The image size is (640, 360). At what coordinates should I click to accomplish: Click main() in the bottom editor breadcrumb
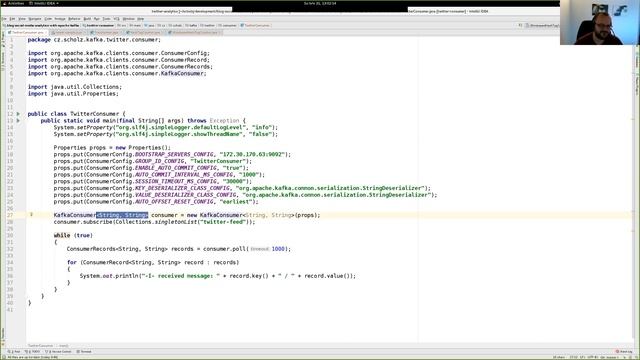point(63,345)
